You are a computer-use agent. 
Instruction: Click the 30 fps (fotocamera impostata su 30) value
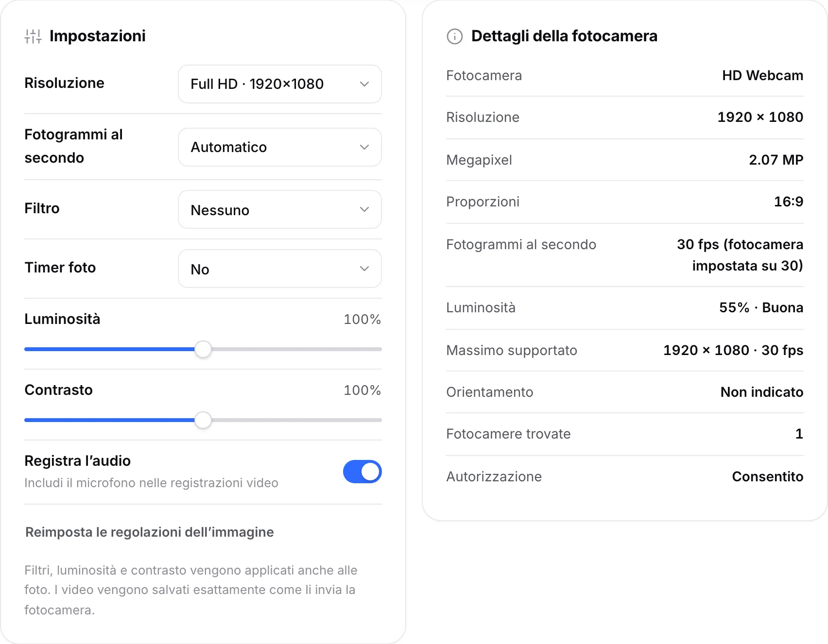740,255
